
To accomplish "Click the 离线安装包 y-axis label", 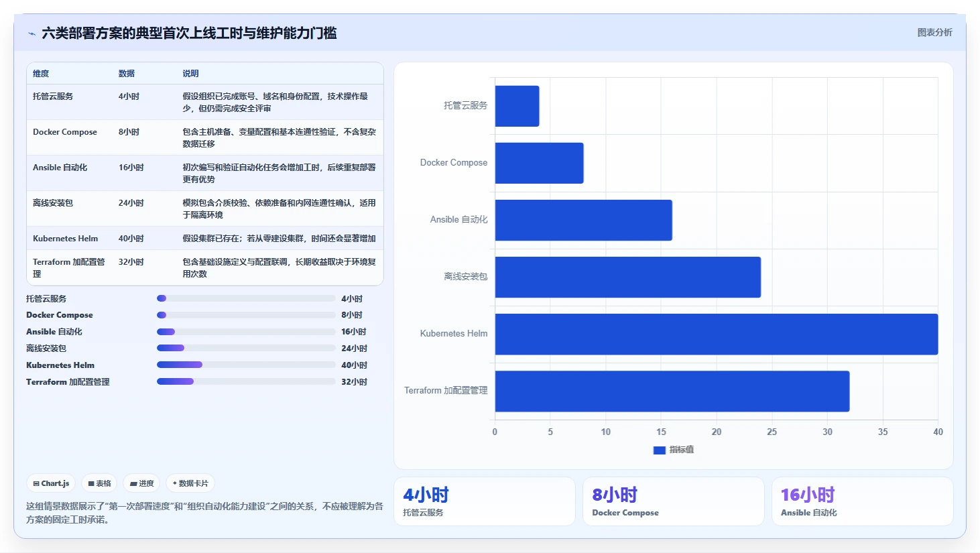I will pos(466,277).
